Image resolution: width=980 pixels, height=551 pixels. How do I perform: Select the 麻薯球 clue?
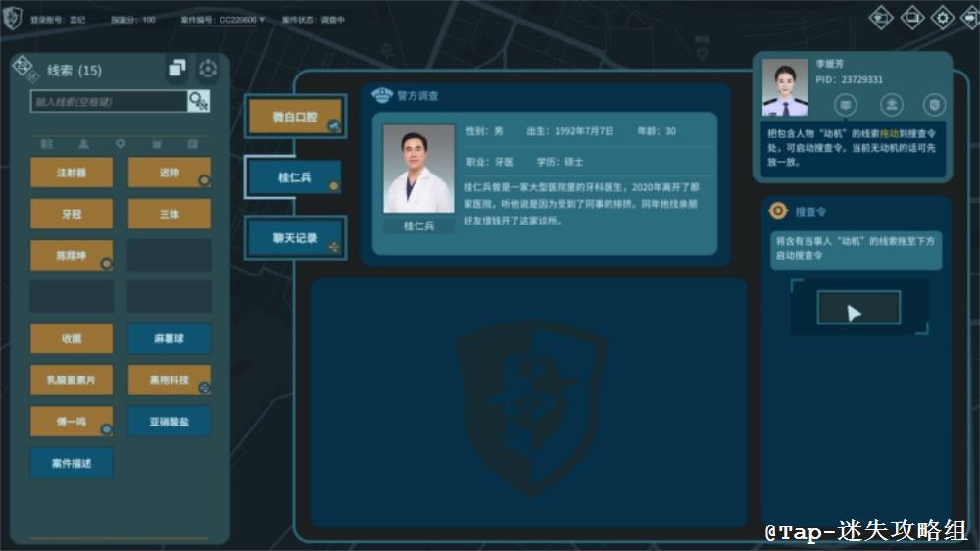(x=169, y=338)
